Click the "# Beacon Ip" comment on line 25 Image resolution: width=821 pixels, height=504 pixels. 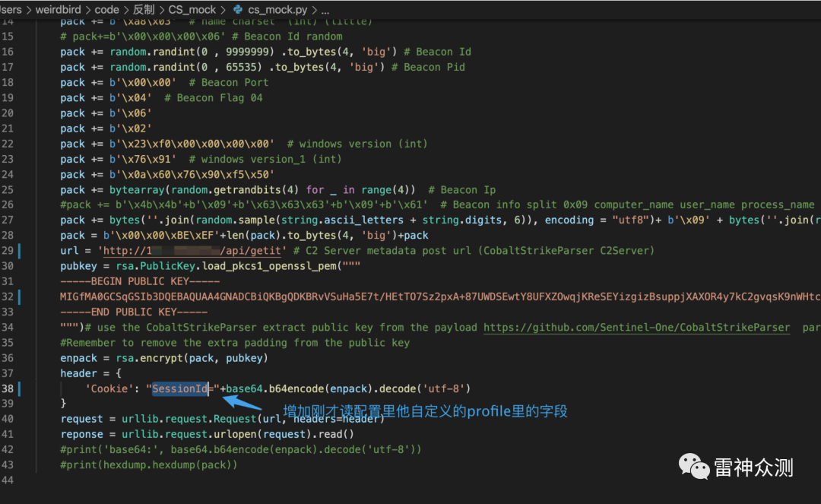click(x=462, y=190)
